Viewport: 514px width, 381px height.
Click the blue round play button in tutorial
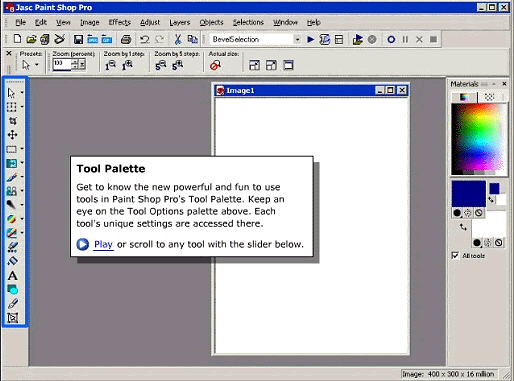coord(82,244)
